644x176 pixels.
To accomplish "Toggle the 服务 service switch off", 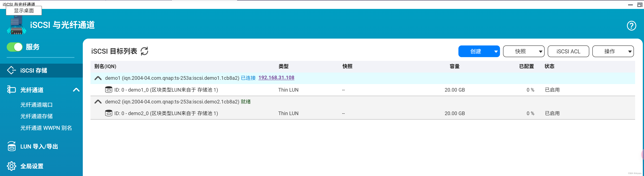I will [x=15, y=47].
